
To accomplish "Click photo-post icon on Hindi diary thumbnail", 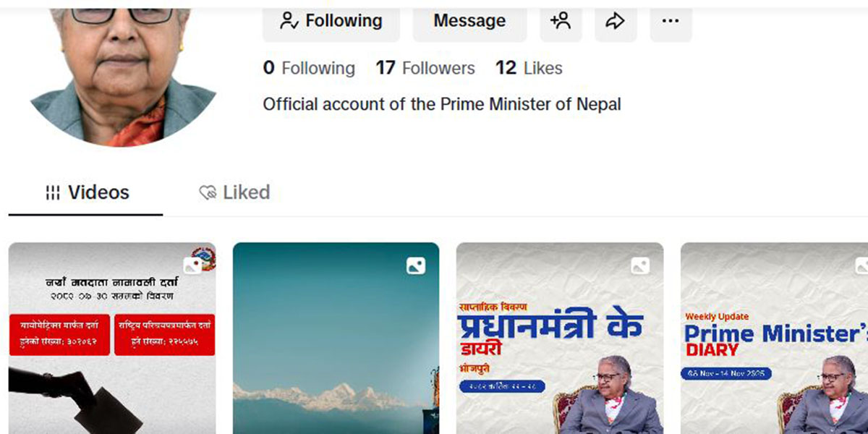I will coord(640,265).
